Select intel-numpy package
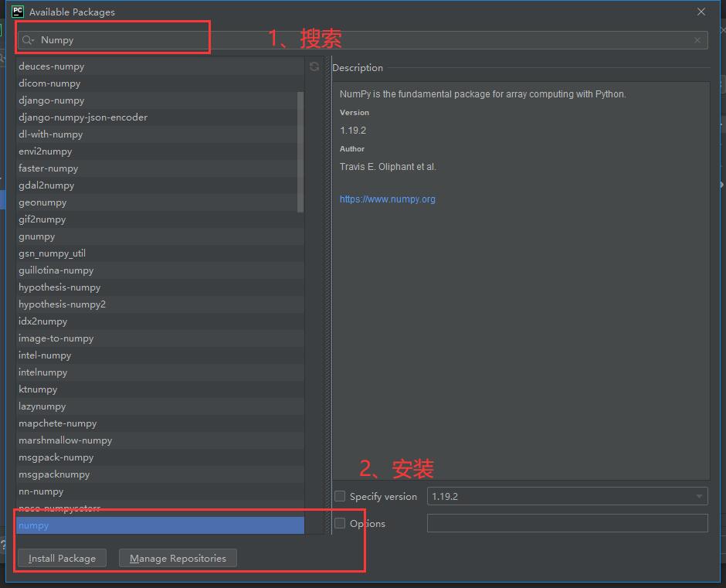This screenshot has height=588, width=726. [160, 355]
